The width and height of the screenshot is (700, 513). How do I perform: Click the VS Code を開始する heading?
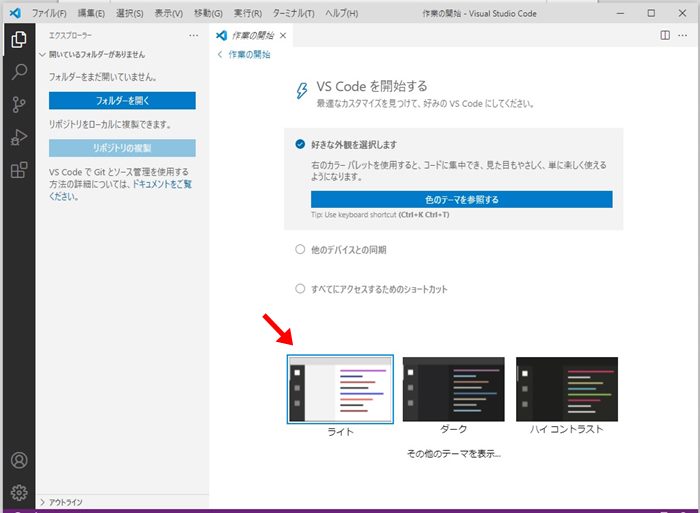372,86
